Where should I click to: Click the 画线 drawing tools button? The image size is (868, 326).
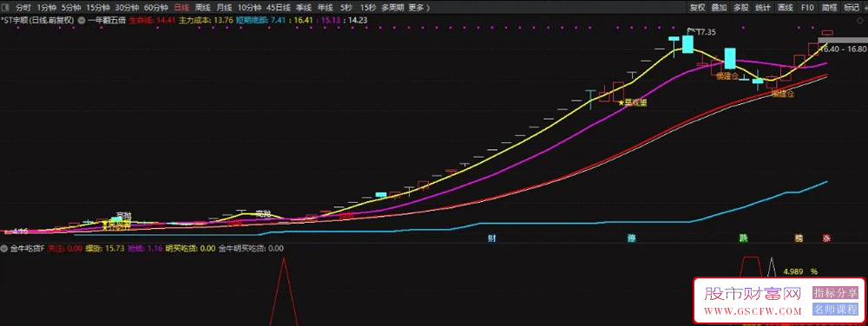point(786,8)
